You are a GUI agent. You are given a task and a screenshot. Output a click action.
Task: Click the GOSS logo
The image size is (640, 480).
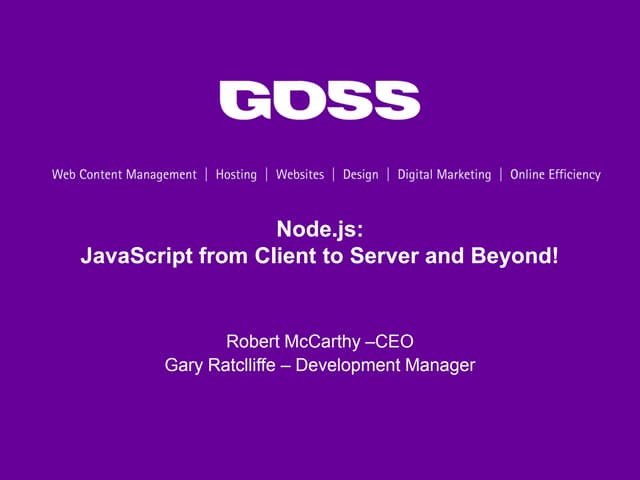tap(319, 100)
